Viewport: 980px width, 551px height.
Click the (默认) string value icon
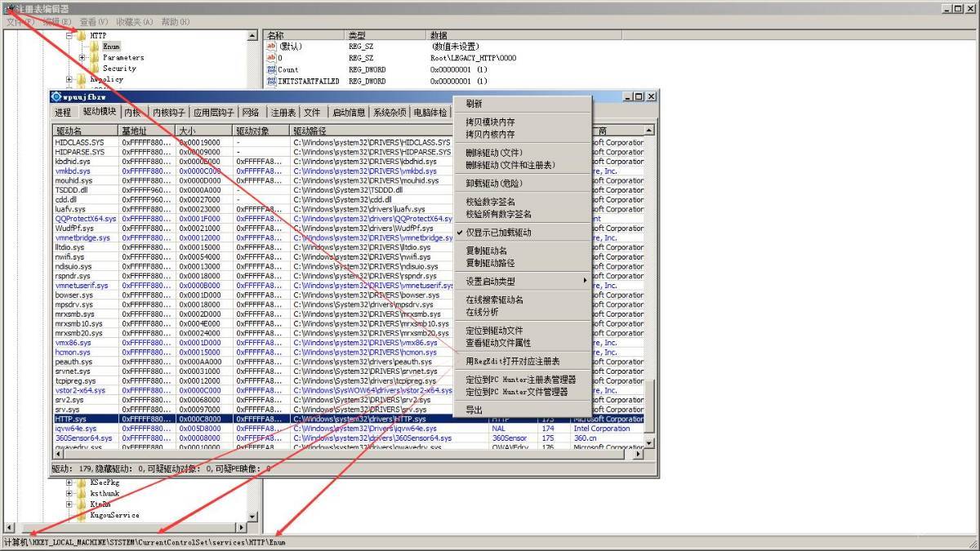click(x=271, y=47)
